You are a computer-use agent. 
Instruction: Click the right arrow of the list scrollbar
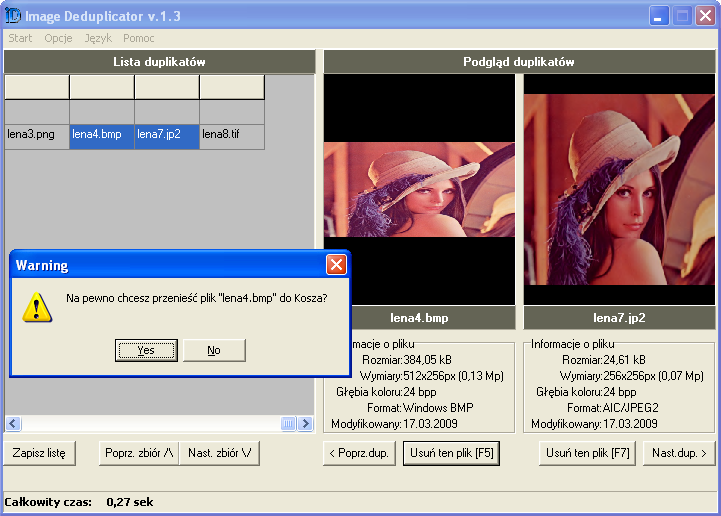pos(305,423)
